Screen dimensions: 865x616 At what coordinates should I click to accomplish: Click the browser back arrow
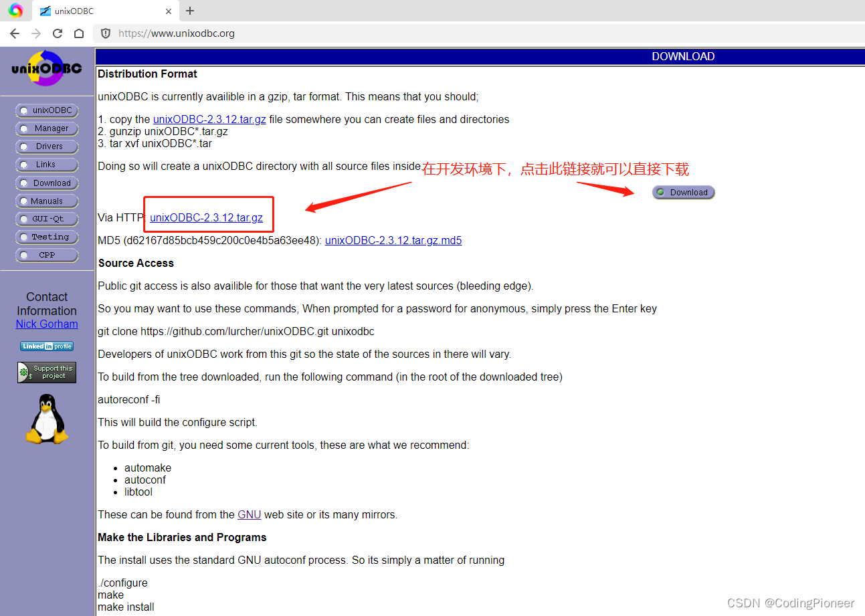pyautogui.click(x=15, y=33)
